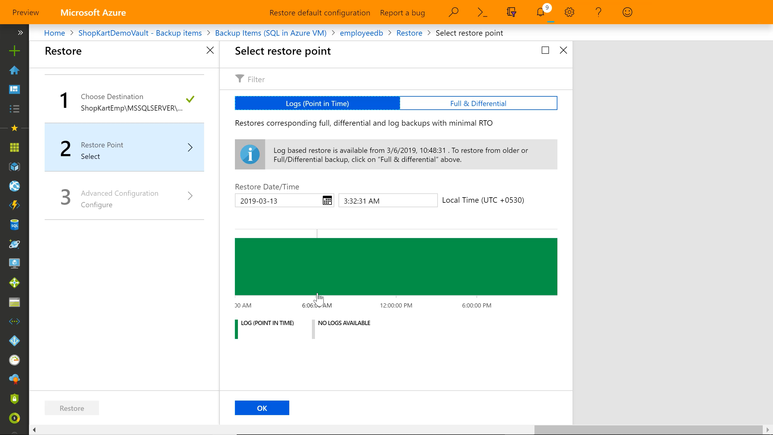
Task: Open Virtual machines monitor icon
Action: pyautogui.click(x=14, y=263)
